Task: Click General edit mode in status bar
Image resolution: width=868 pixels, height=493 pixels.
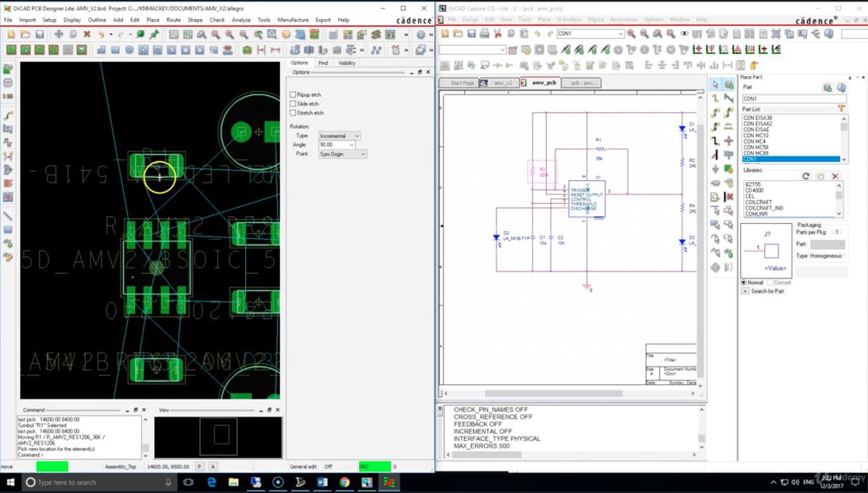Action: 303,467
